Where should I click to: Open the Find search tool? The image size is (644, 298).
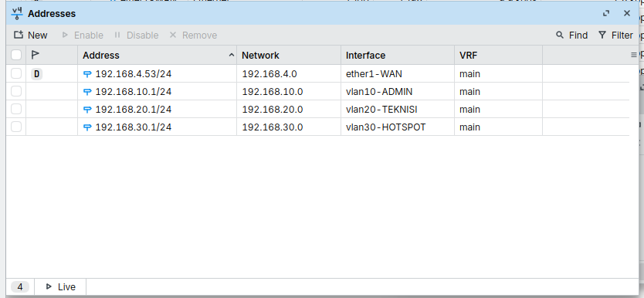pyautogui.click(x=571, y=36)
